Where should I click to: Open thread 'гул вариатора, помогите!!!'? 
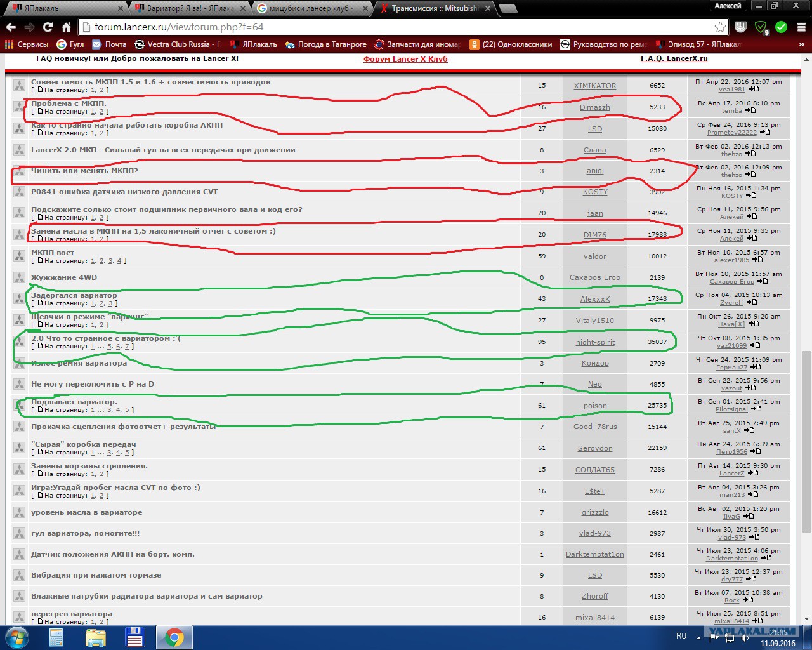click(86, 533)
